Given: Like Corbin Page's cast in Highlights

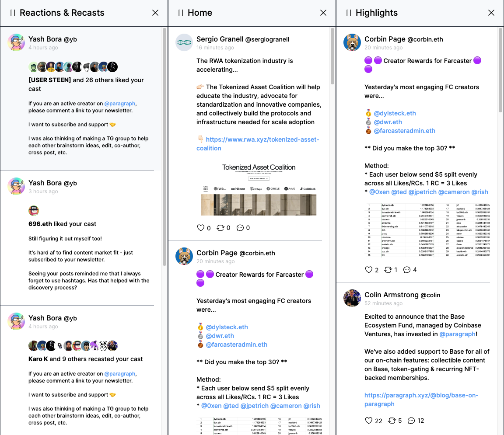Looking at the screenshot, I should [x=369, y=270].
